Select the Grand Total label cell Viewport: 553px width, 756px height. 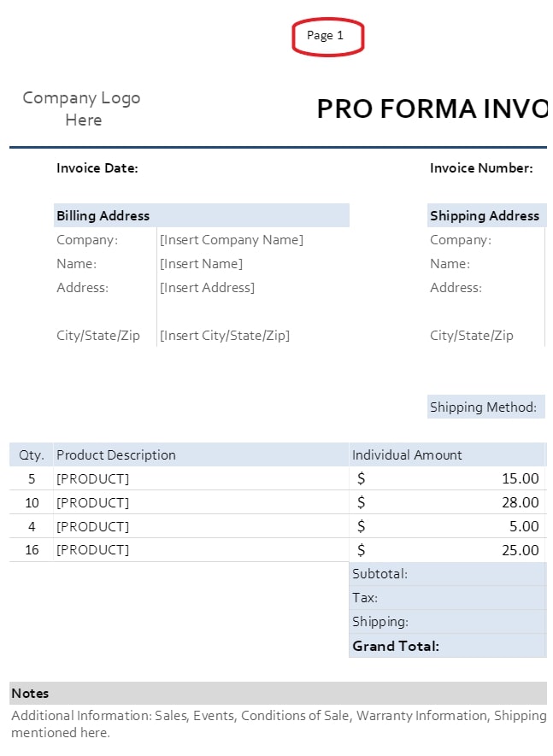pyautogui.click(x=396, y=646)
